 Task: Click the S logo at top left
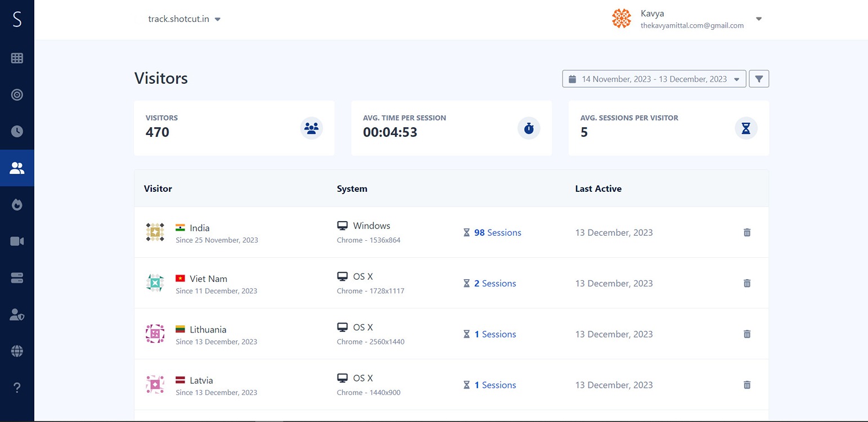17,18
